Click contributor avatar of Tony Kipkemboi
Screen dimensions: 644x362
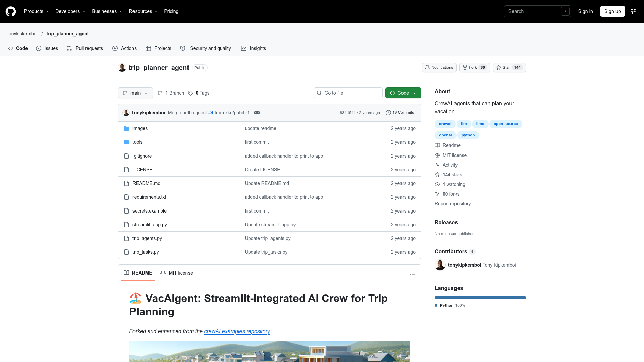440,265
